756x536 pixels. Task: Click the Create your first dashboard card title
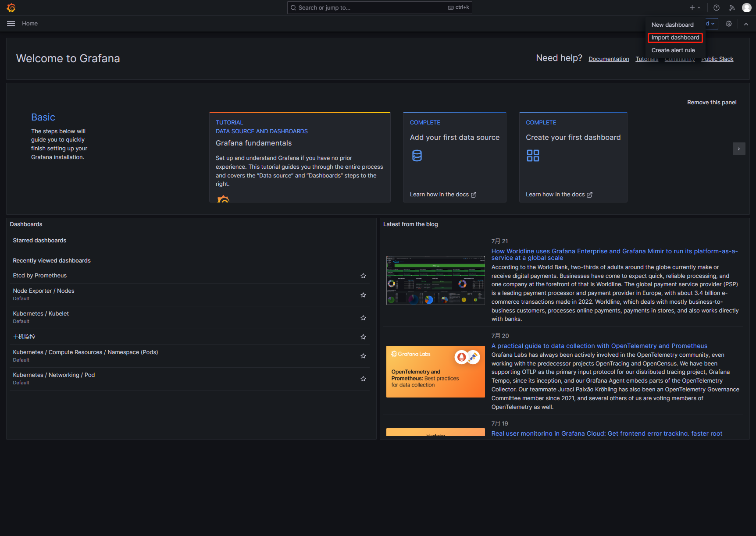pos(573,138)
